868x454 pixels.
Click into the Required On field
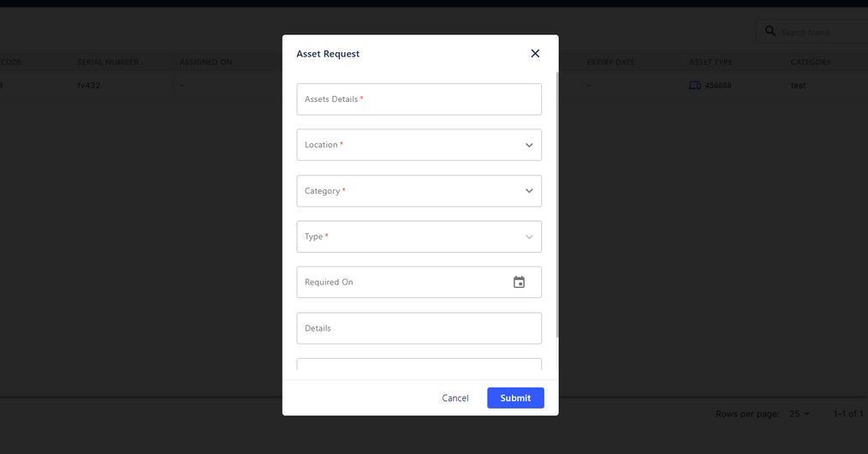point(402,282)
